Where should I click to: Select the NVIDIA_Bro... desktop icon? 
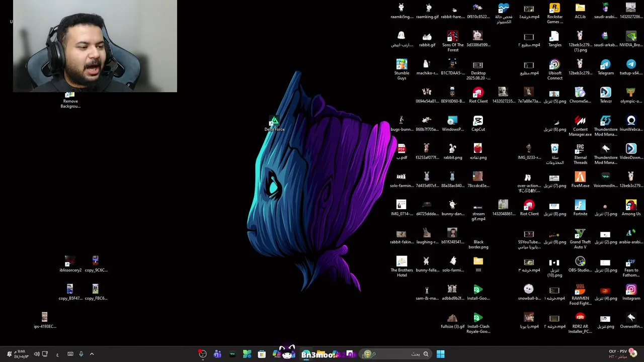point(631,39)
